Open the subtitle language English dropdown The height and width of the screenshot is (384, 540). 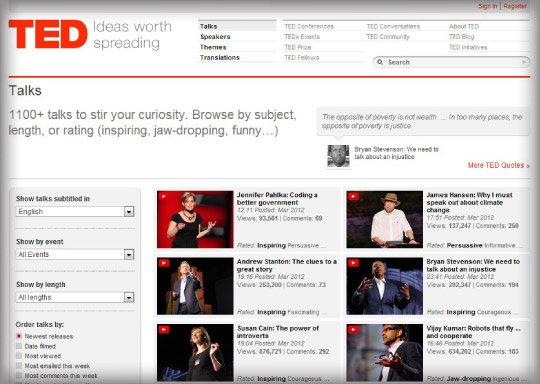coord(75,211)
